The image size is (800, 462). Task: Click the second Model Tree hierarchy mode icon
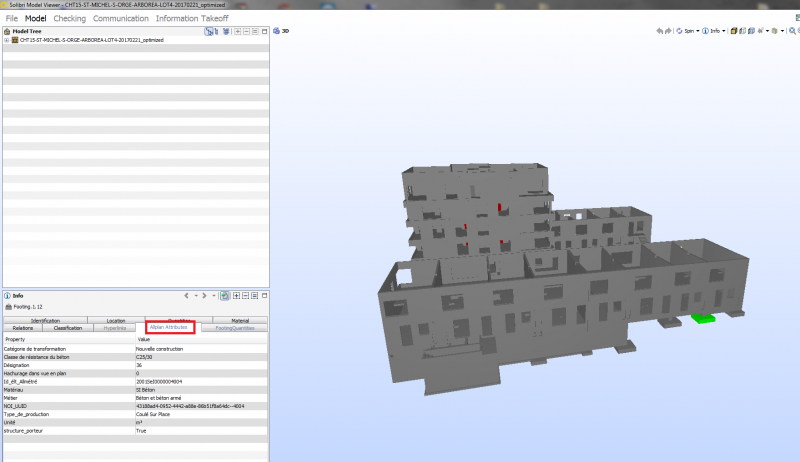(x=216, y=31)
